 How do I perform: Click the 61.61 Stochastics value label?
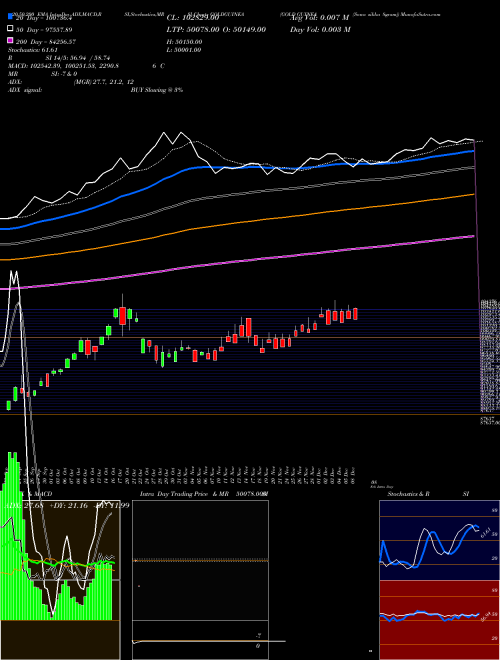click(x=484, y=533)
